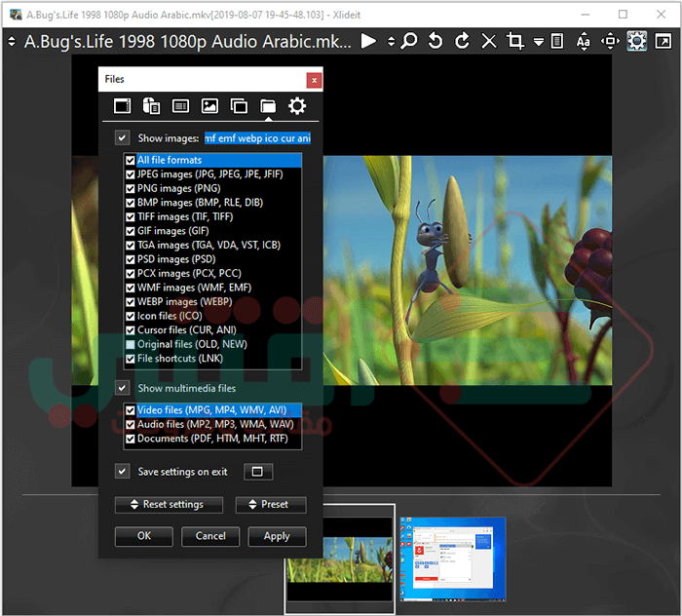
Task: Open the text Aa options icon
Action: point(583,42)
